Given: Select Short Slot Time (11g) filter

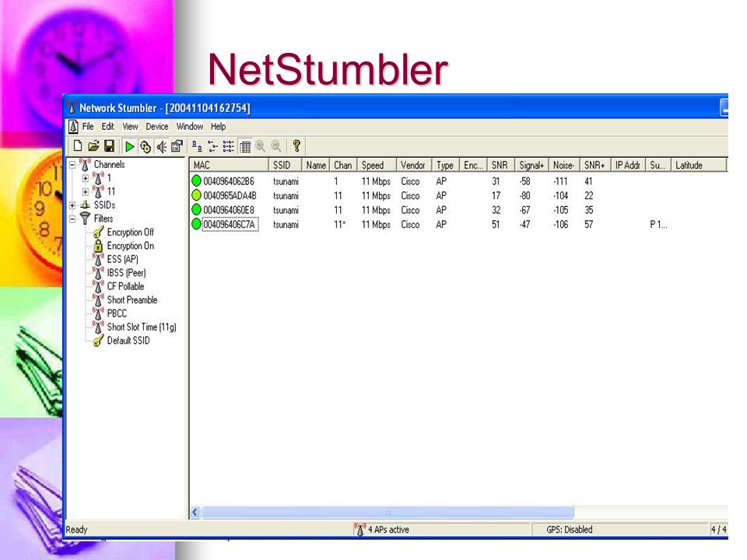Looking at the screenshot, I should click(x=142, y=327).
